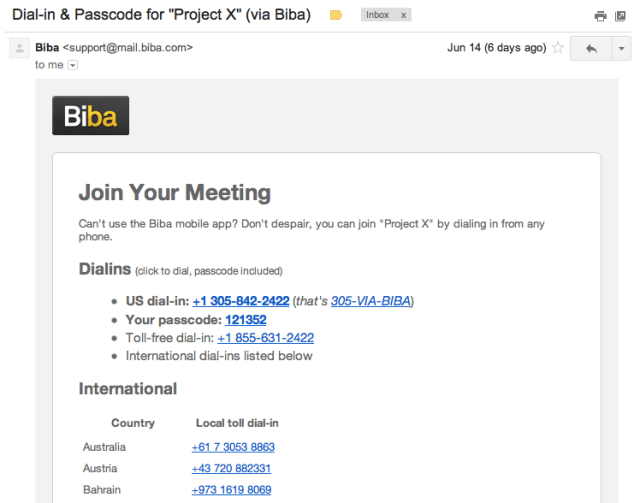Click the Biba logo image
Screen dimensions: 640x503
point(90,116)
